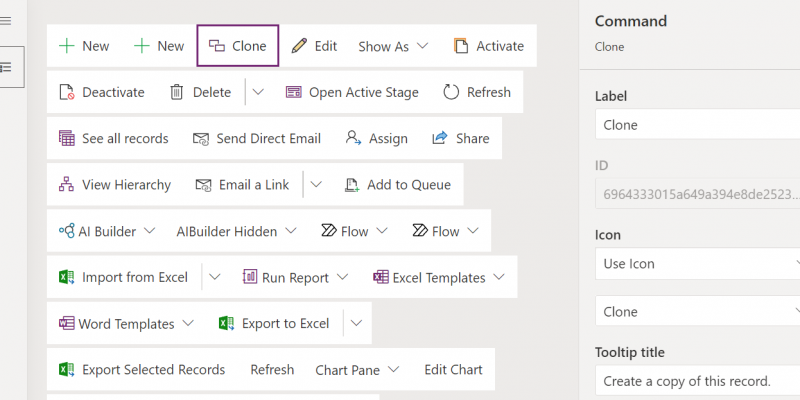Click the Label text field containing Clone
This screenshot has height=400, width=800.
[697, 125]
